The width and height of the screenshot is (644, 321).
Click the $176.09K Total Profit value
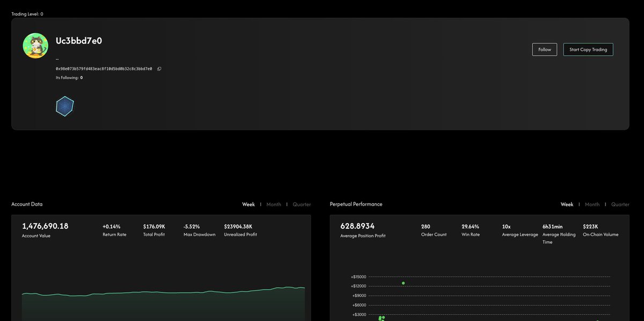tap(154, 227)
